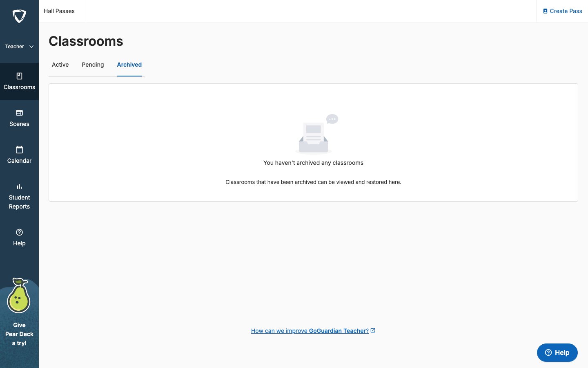Click the text about restoring archived classrooms
The height and width of the screenshot is (368, 588).
[x=313, y=182]
